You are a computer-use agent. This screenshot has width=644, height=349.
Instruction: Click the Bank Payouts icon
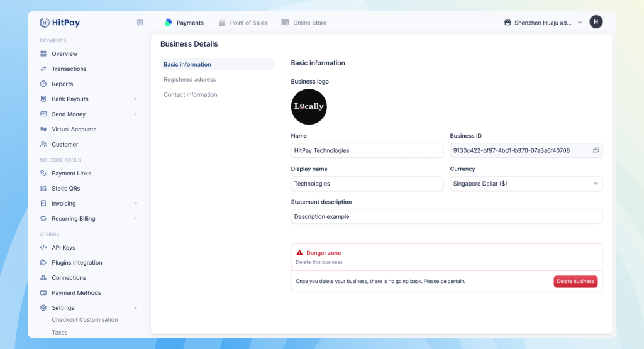[43, 99]
